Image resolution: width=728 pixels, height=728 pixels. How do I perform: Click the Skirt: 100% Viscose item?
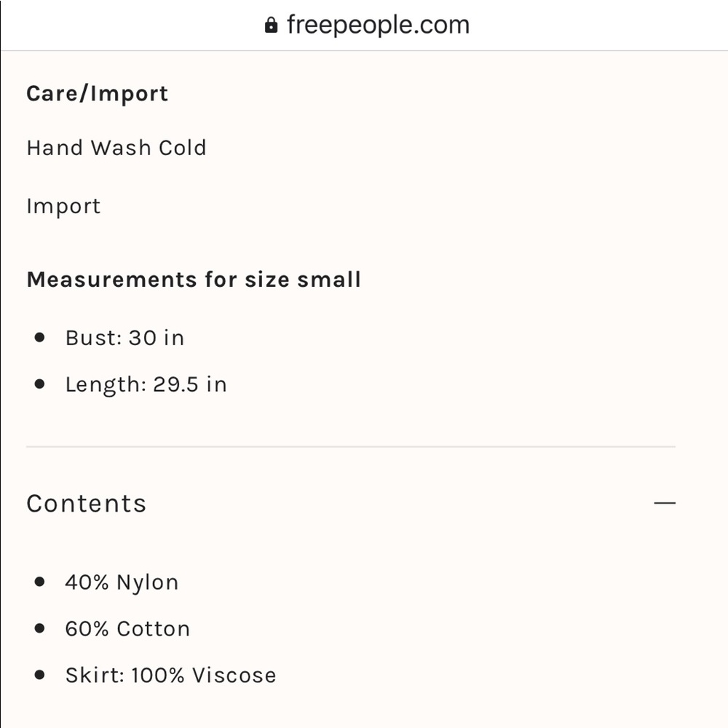click(171, 675)
